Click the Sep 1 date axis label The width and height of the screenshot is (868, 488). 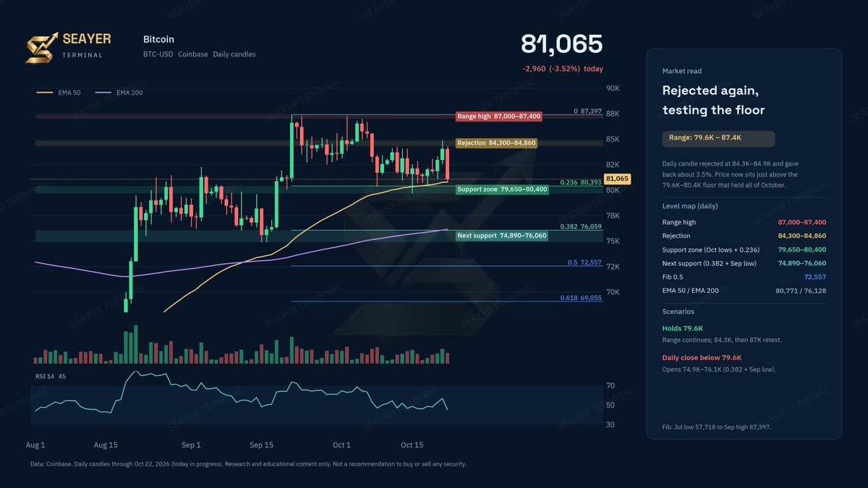tap(191, 445)
